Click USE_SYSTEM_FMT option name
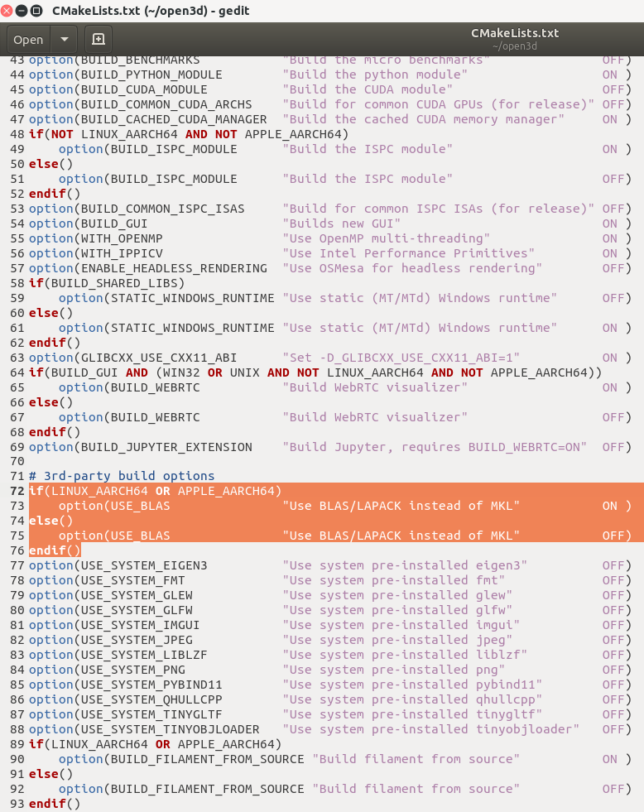 pos(133,580)
